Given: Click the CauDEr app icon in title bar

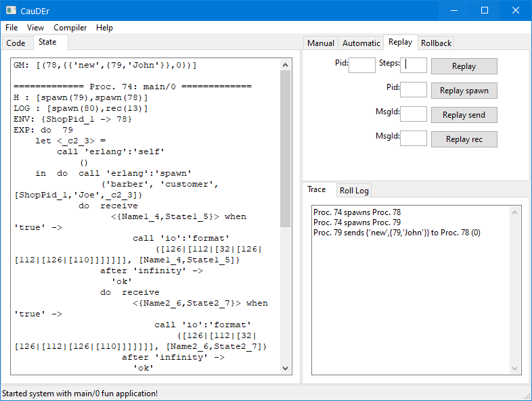Looking at the screenshot, I should 10,10.
